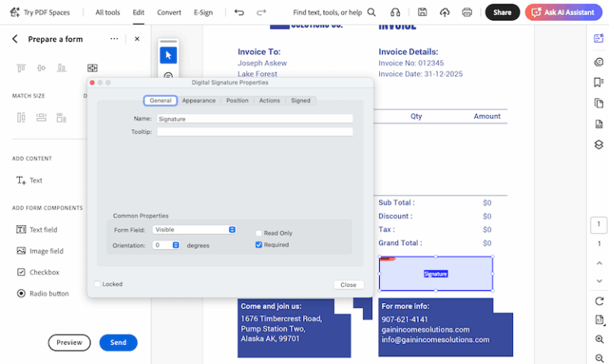Uncheck the Required checkbox
This screenshot has width=609, height=364.
pos(259,245)
